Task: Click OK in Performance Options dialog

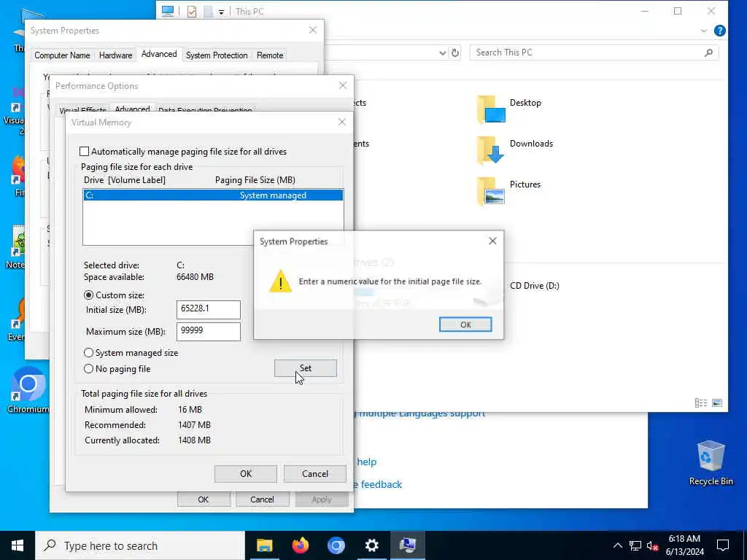Action: 204,499
